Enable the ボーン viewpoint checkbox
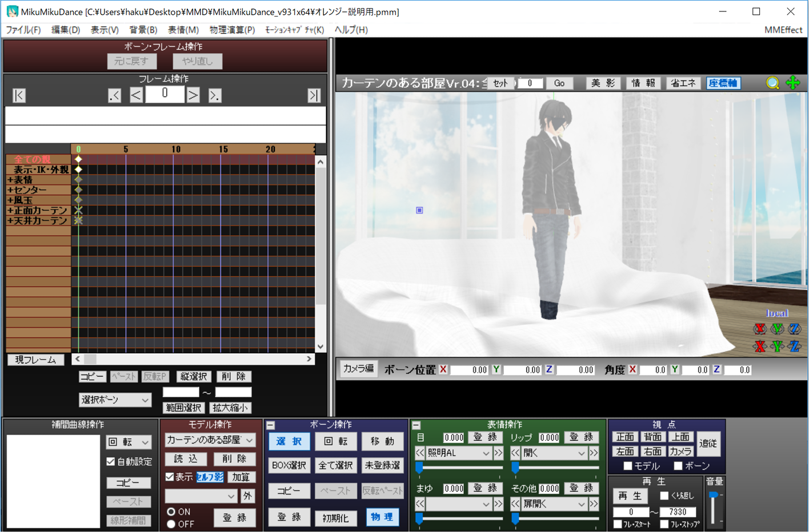 (x=678, y=466)
